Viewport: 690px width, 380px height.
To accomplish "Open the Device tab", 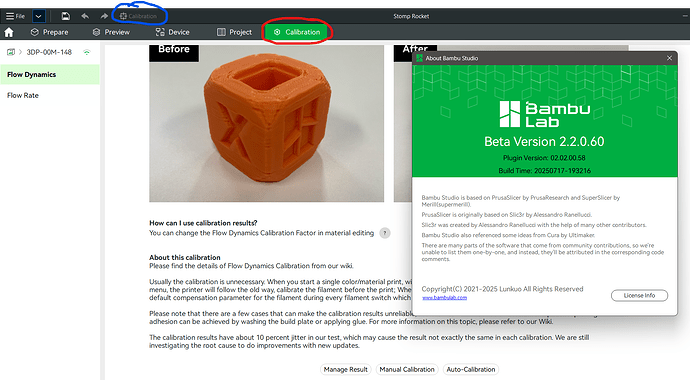I will (x=172, y=32).
